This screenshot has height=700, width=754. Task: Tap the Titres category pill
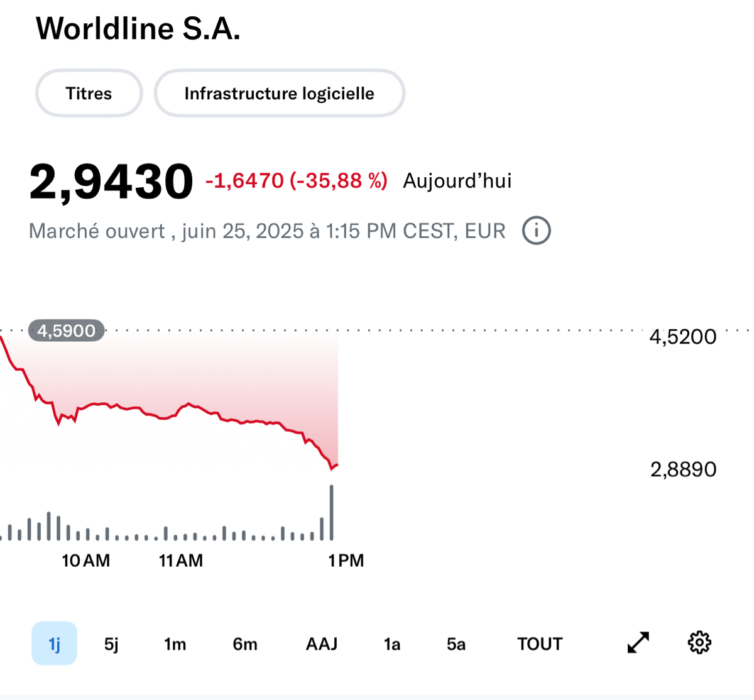[89, 94]
